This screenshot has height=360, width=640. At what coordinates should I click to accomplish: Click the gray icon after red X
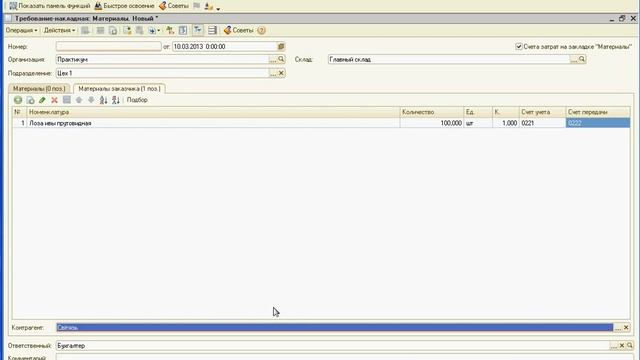[67, 100]
